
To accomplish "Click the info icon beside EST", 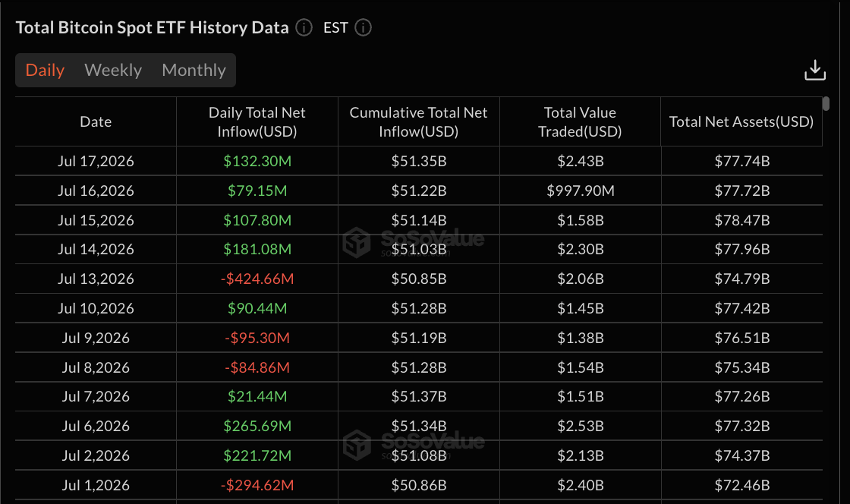I will (x=363, y=27).
